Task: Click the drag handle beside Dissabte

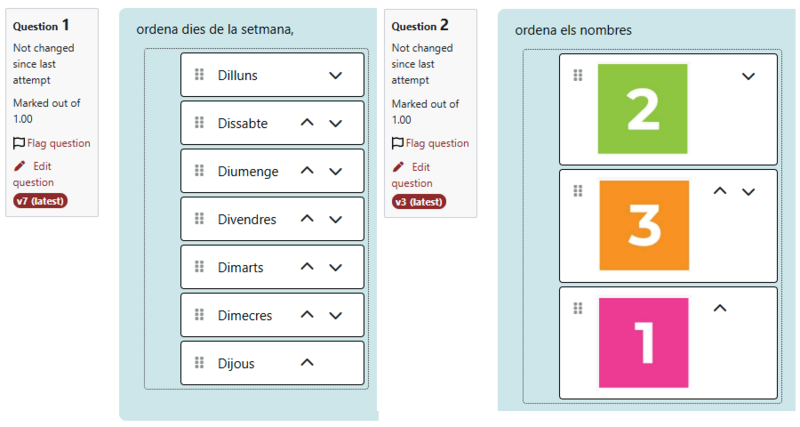Action: 199,123
